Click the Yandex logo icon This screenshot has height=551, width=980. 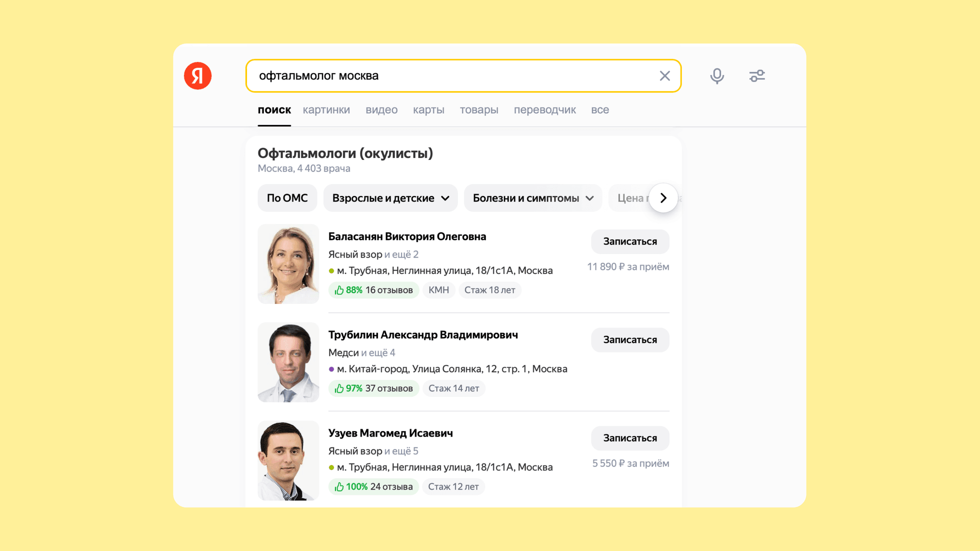click(197, 76)
